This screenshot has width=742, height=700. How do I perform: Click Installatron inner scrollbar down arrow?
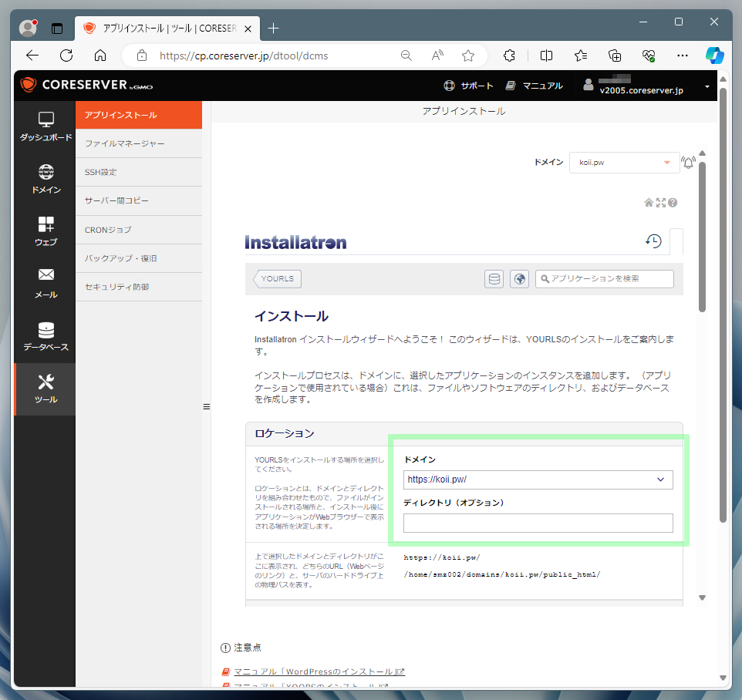coord(702,597)
